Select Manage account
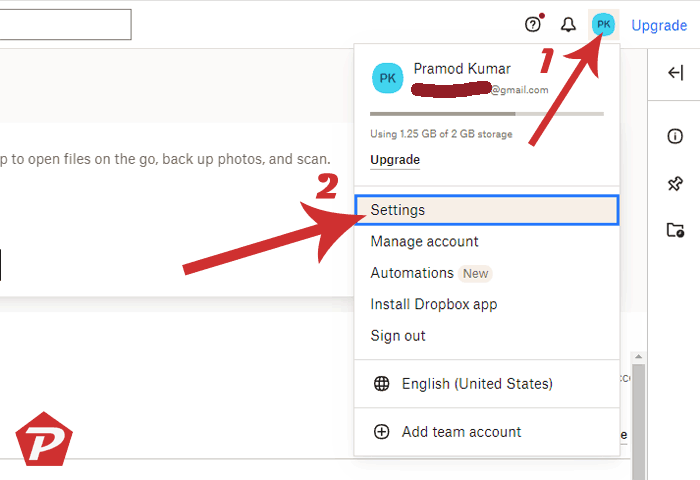 coord(424,242)
